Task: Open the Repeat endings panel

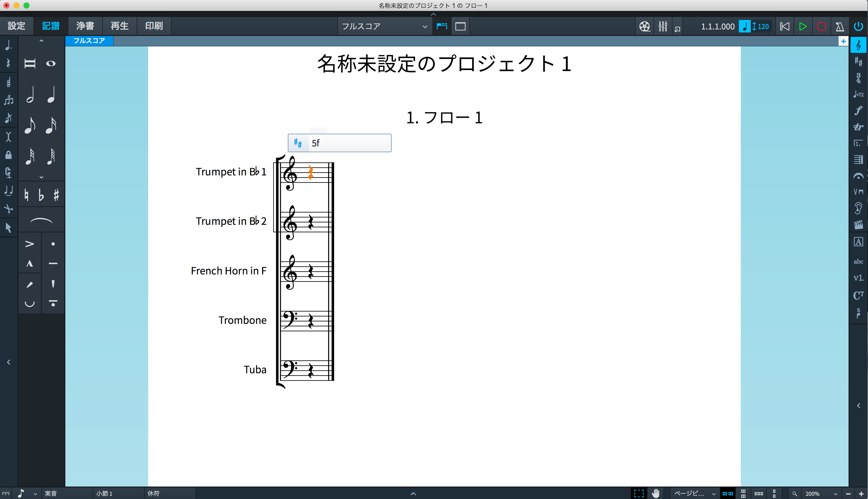Action: (859, 143)
